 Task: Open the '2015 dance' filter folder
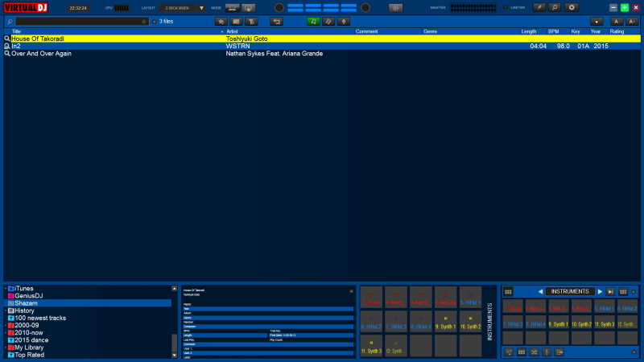click(x=31, y=340)
